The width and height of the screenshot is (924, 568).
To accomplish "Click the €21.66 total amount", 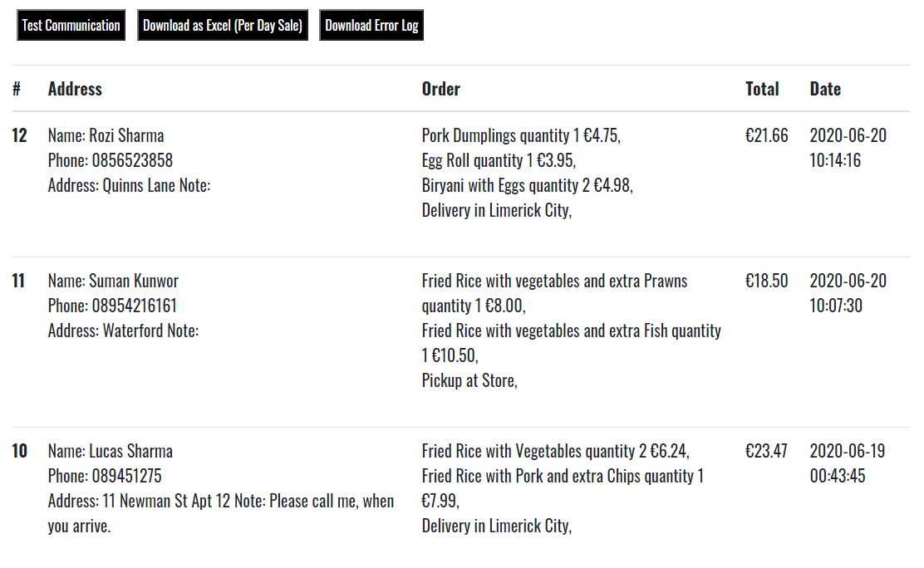I will (766, 135).
